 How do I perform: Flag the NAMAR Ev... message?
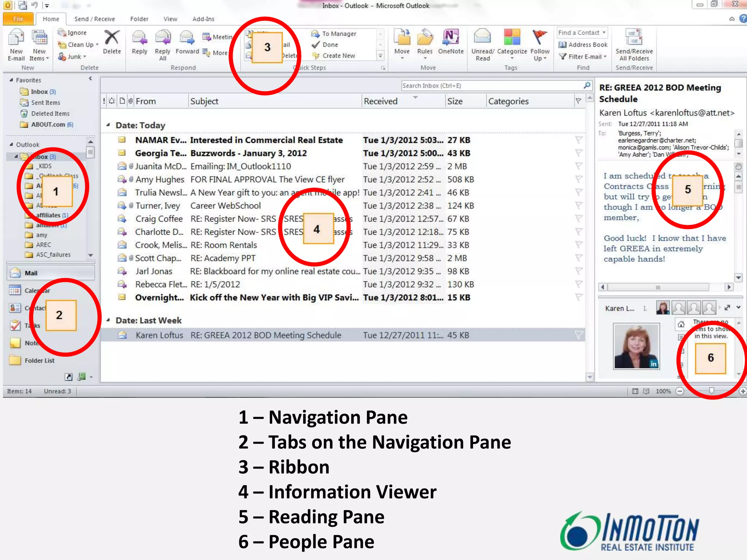pyautogui.click(x=578, y=140)
